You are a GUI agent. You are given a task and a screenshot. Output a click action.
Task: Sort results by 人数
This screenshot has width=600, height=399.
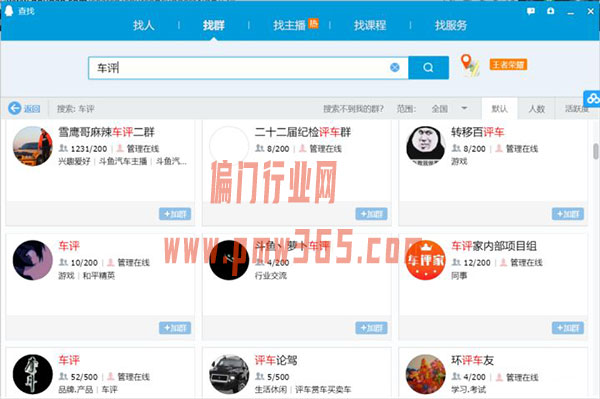pos(536,109)
